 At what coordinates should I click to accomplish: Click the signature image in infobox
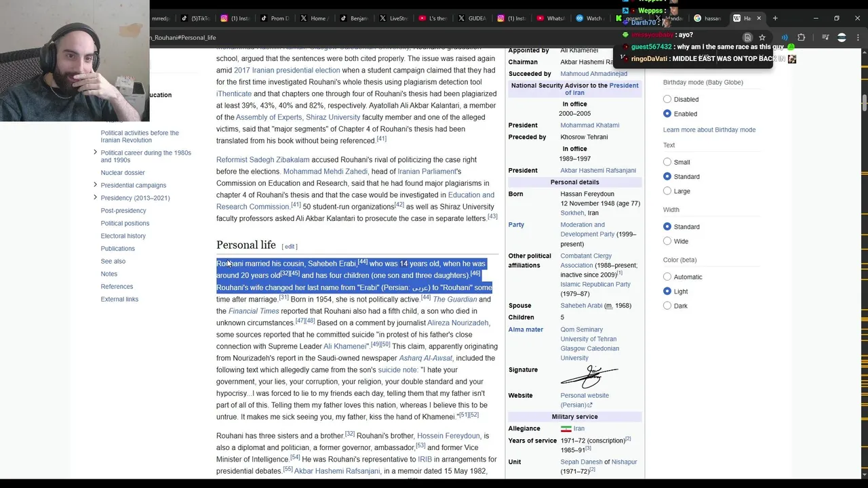pyautogui.click(x=589, y=377)
